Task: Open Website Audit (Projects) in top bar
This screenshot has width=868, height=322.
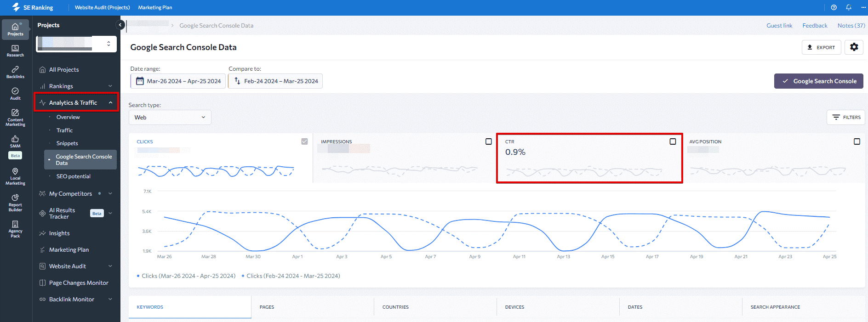Action: (103, 7)
